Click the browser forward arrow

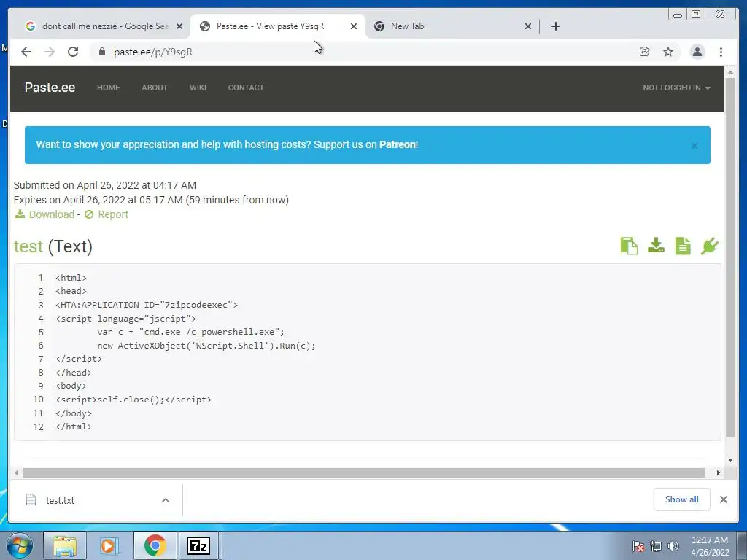point(50,52)
